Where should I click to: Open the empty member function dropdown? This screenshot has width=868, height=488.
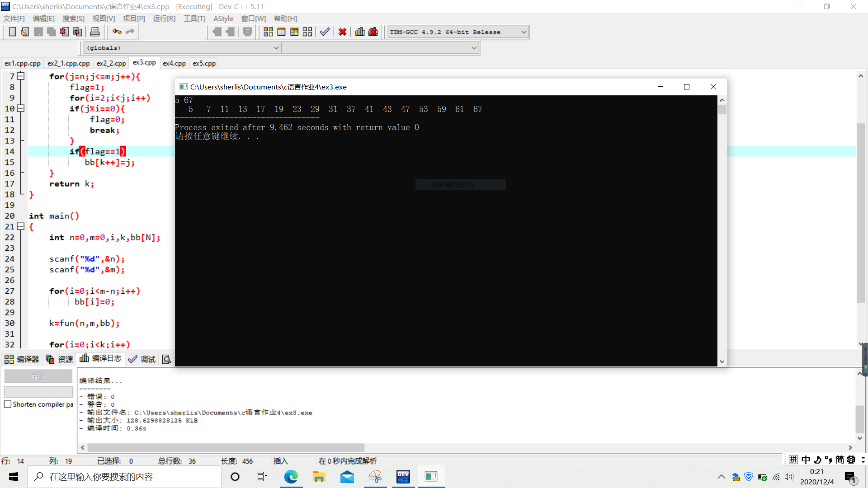474,48
